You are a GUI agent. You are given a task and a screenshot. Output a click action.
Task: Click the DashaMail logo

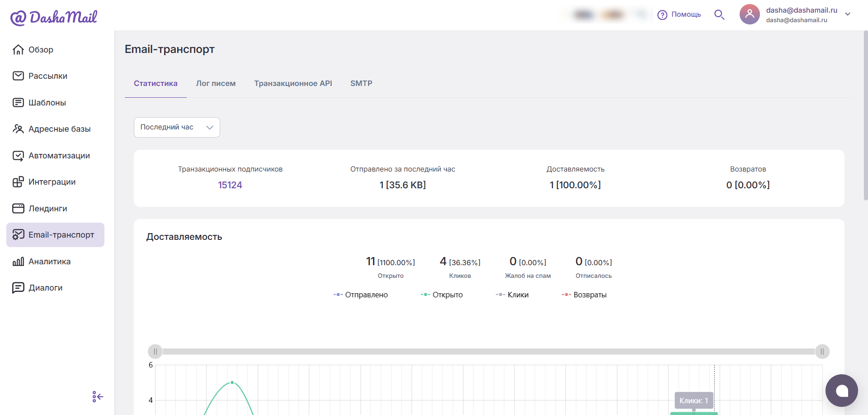54,18
